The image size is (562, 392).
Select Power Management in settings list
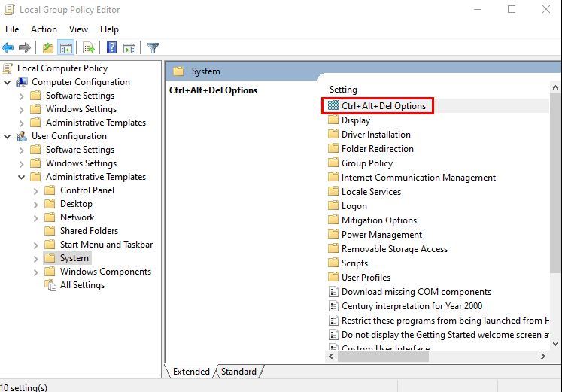coord(381,235)
